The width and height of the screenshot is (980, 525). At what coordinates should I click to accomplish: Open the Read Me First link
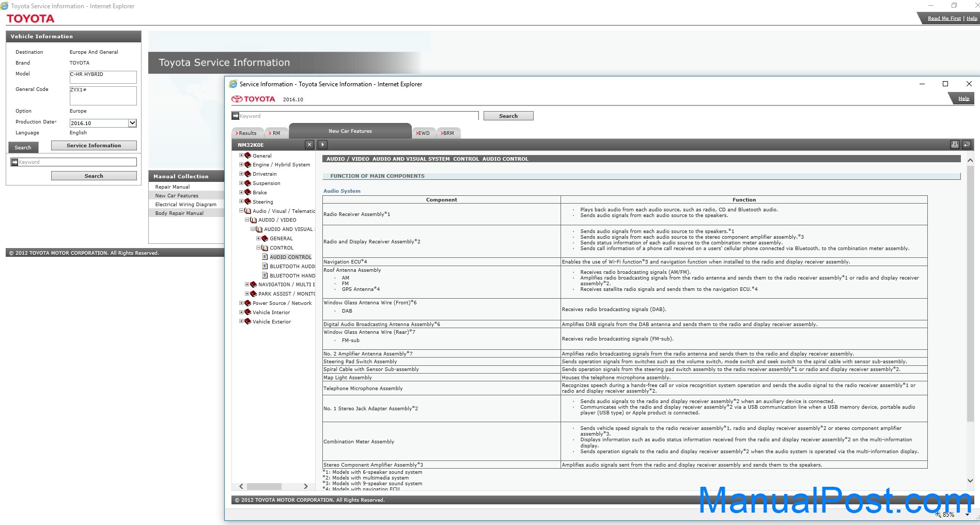coord(944,19)
